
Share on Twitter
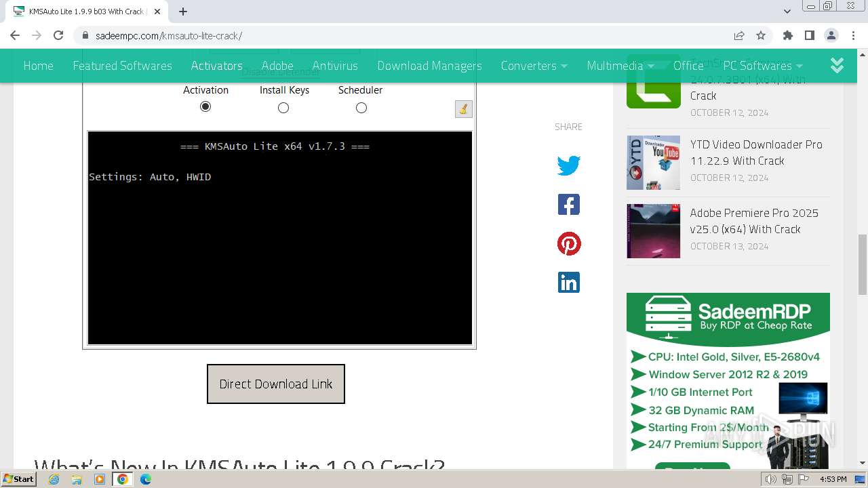[x=569, y=165]
